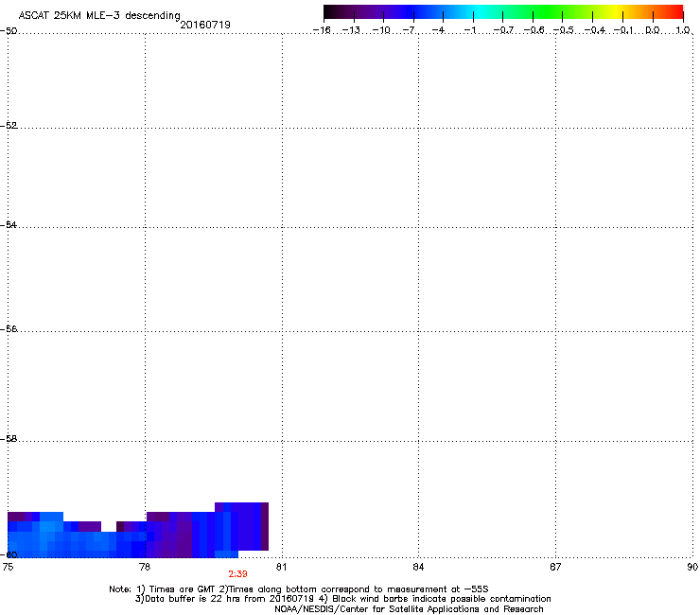Click longitude axis label 84
This screenshot has height=615, width=700.
tap(418, 567)
